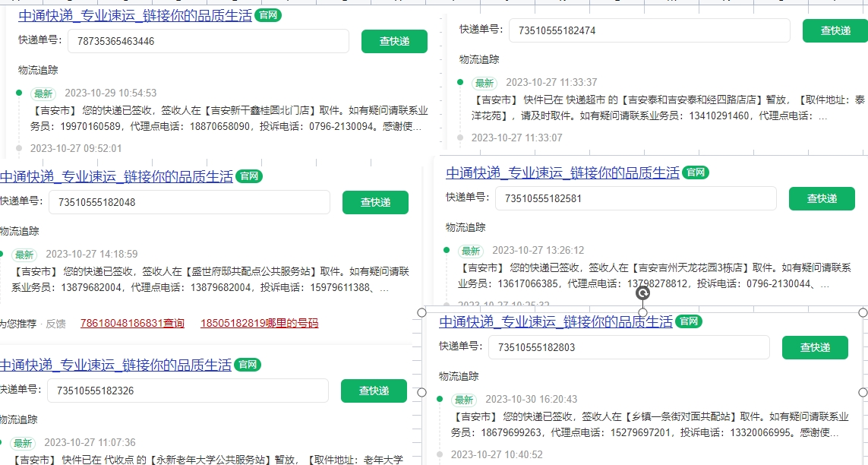
Task: Click the left-middle handle of selected image
Action: click(421, 392)
